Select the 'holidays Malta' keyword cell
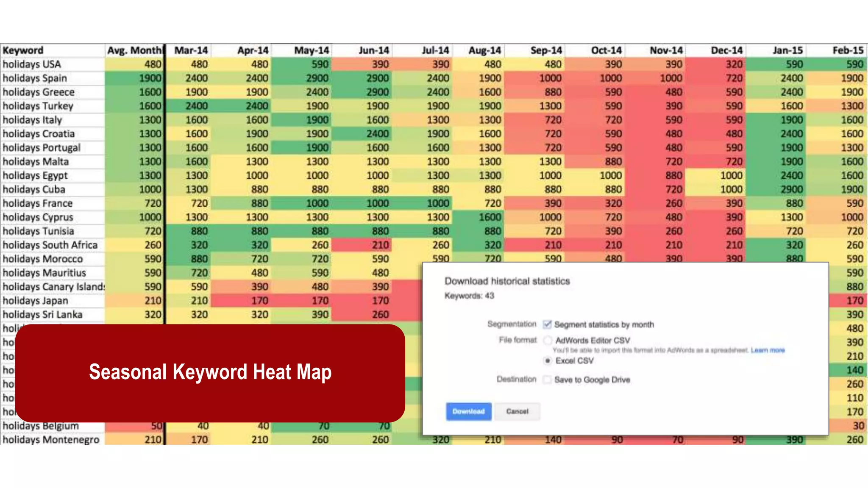 click(x=53, y=162)
